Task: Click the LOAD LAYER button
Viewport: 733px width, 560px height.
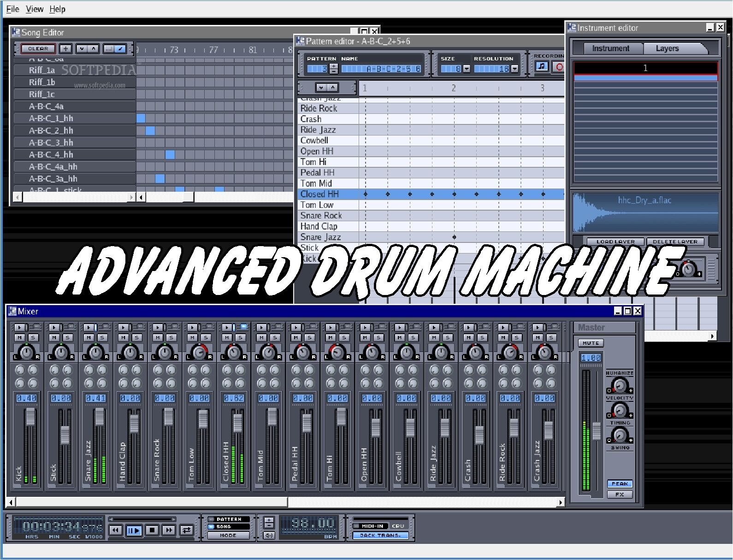Action: [x=615, y=242]
